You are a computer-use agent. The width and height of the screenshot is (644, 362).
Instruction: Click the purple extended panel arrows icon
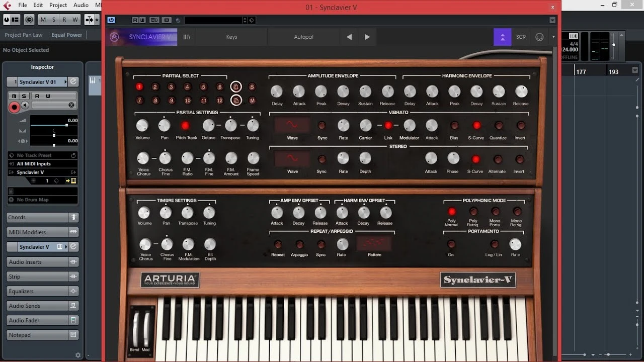[x=502, y=37]
